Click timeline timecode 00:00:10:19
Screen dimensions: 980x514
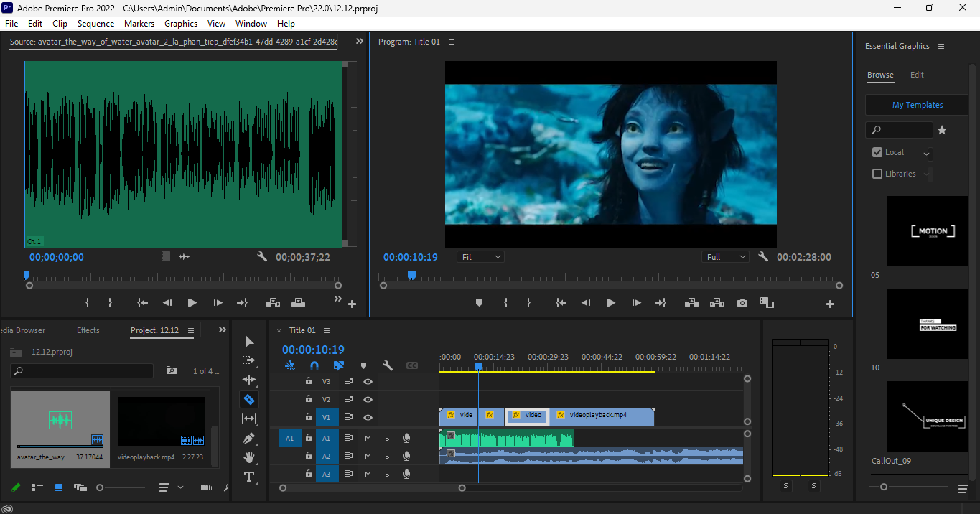[313, 350]
